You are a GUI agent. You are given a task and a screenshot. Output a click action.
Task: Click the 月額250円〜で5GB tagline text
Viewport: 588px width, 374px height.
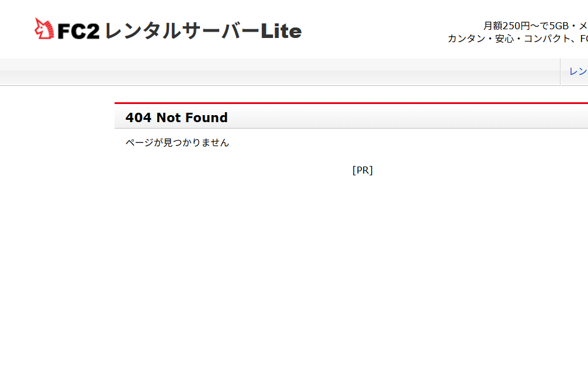coord(534,26)
